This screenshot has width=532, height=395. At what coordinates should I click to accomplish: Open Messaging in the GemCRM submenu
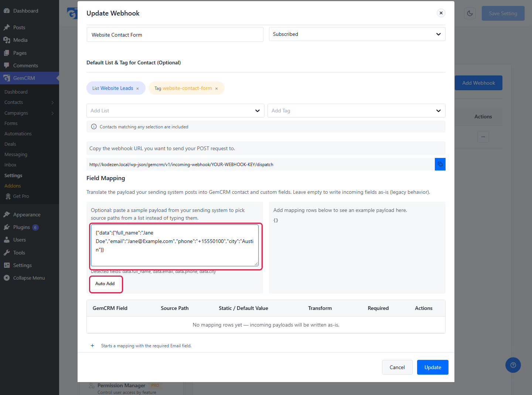coord(16,155)
